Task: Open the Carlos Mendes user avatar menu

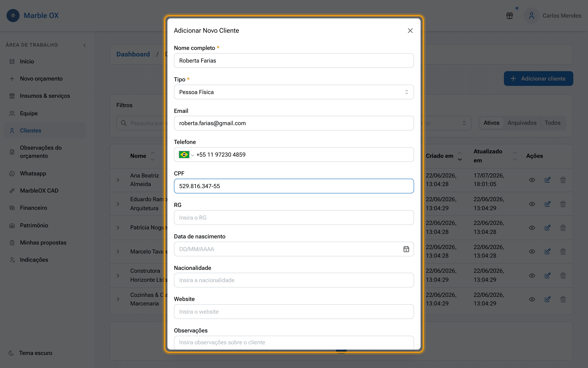Action: 532,16
